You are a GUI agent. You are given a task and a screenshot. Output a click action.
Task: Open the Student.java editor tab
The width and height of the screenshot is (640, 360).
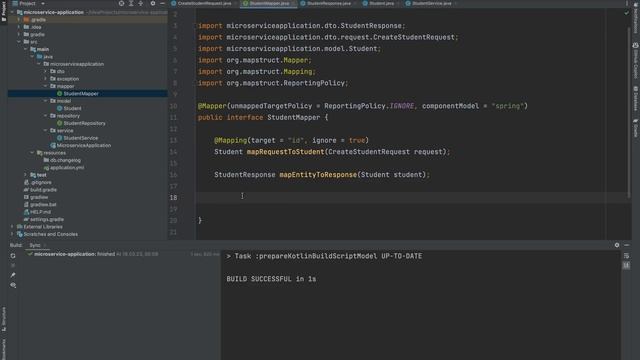[x=381, y=3]
